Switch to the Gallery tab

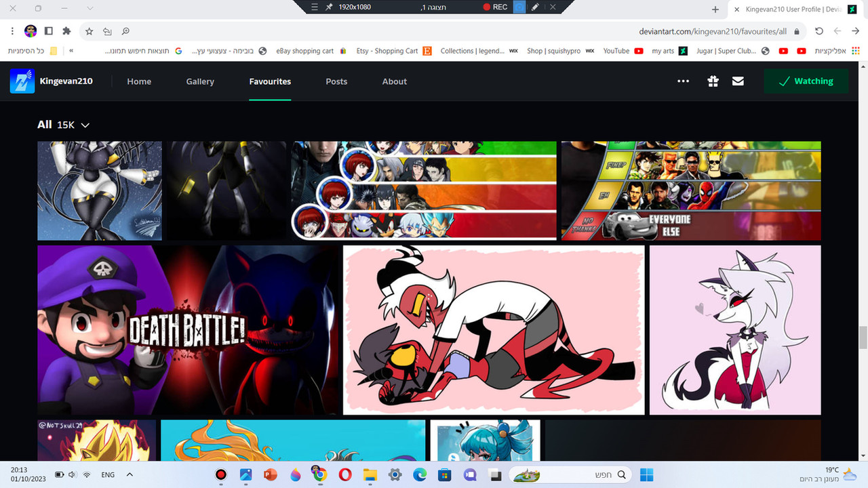200,81
